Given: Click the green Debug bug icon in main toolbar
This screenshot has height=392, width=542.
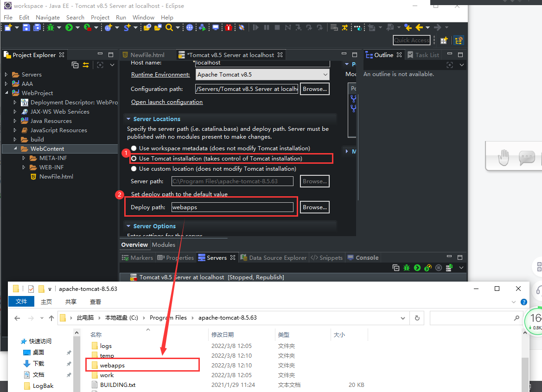Looking at the screenshot, I should pyautogui.click(x=51, y=27).
